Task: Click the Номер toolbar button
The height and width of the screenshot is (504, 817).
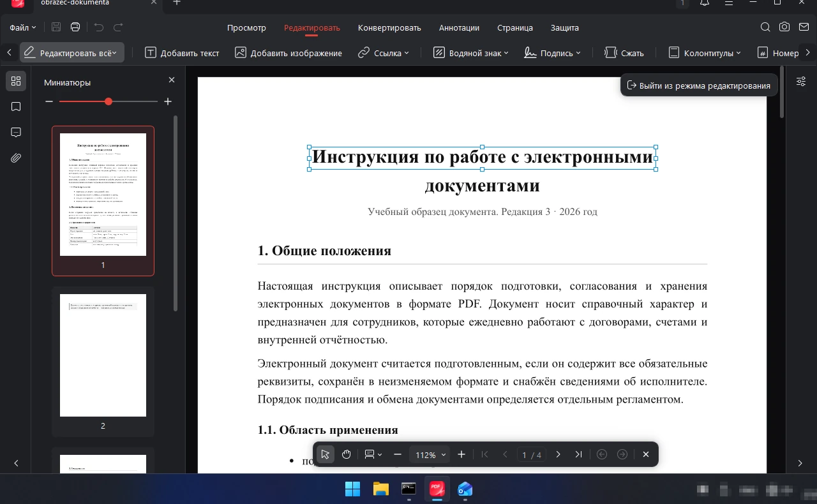Action: coord(778,53)
